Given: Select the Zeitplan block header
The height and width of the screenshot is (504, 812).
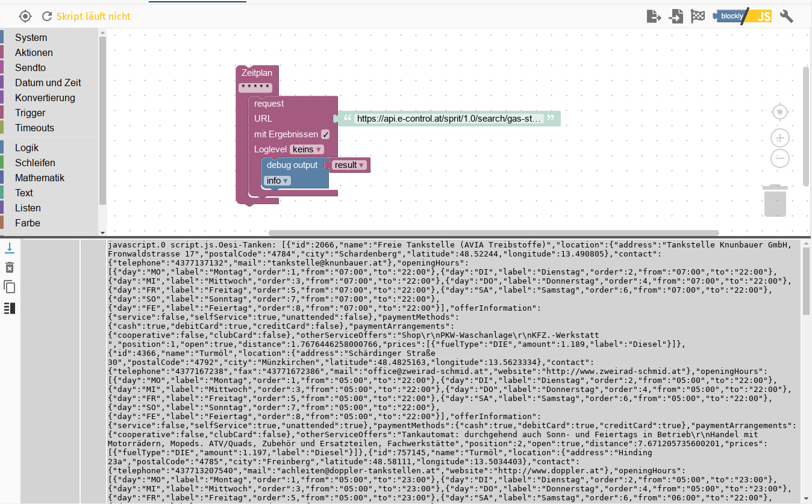Looking at the screenshot, I should (x=257, y=73).
